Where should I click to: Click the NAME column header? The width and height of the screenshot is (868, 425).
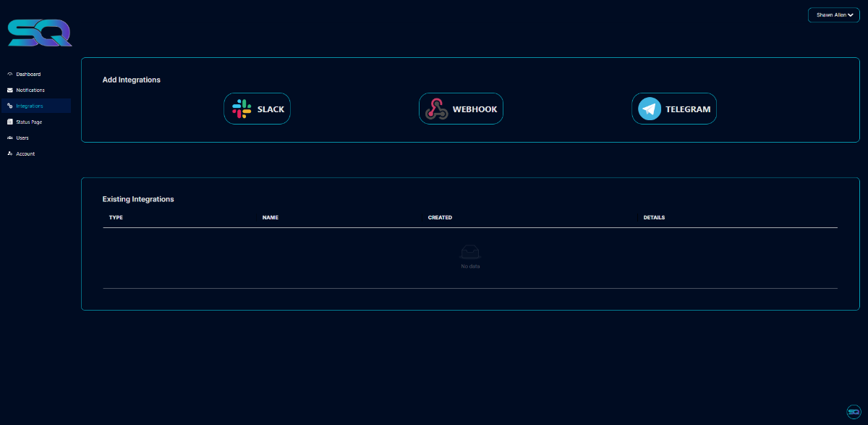pos(271,217)
